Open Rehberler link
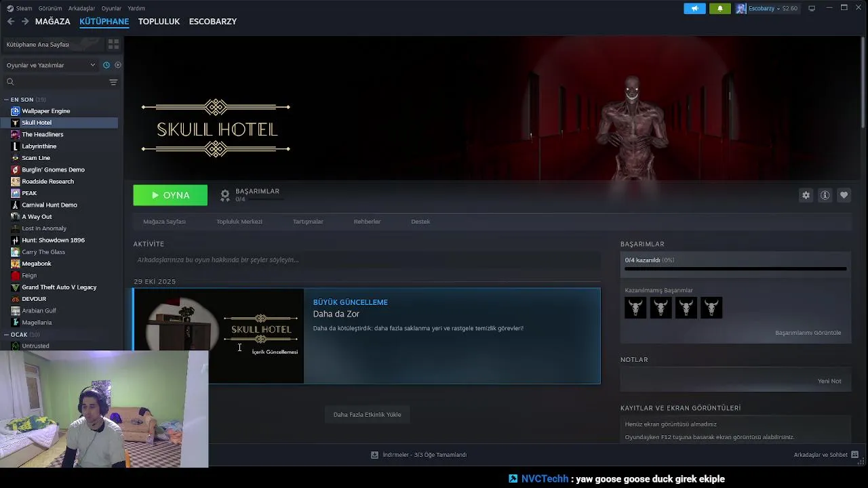Screen dimensions: 868x488 [x=367, y=222]
